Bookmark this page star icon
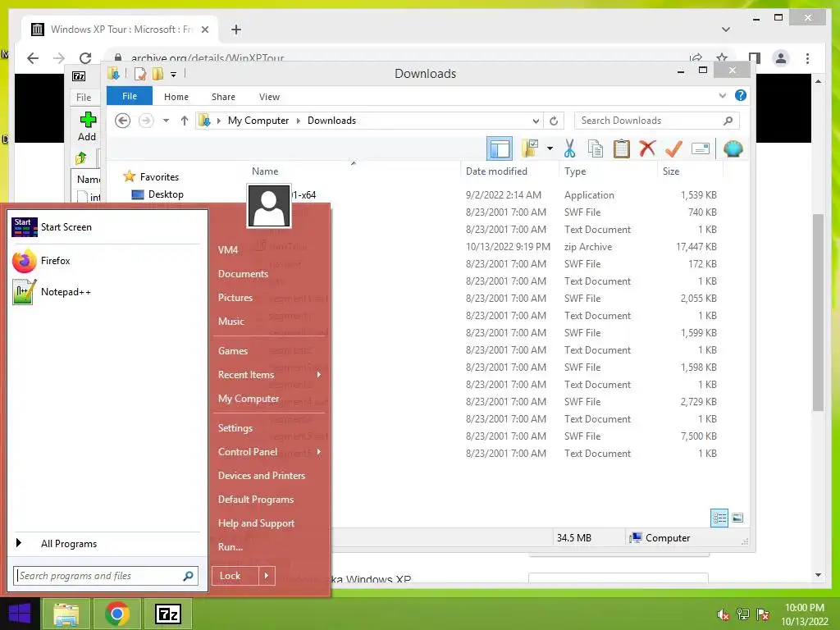Viewport: 840px width, 630px height. (722, 57)
